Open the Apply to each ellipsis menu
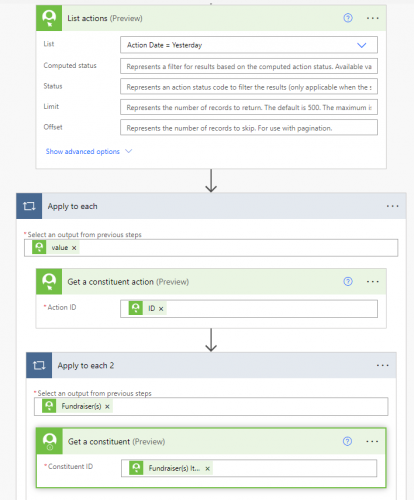The width and height of the screenshot is (414, 500). pyautogui.click(x=392, y=206)
